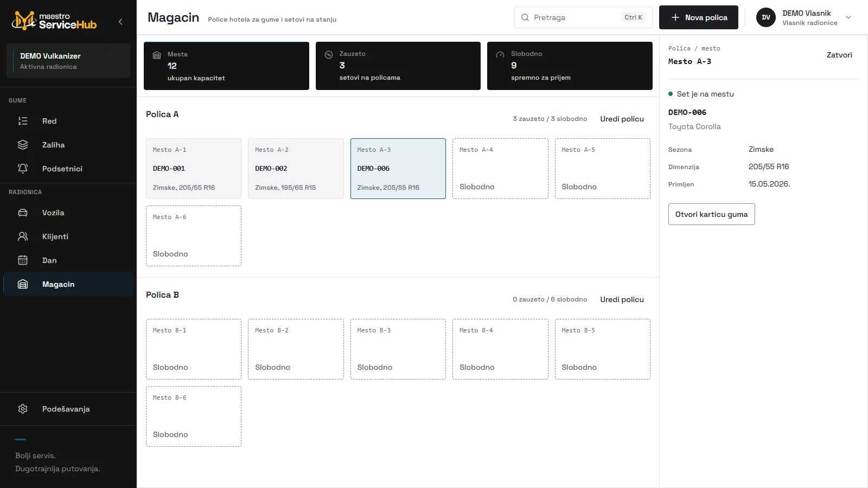Click the DV user avatar
Screen dimensions: 868x488
coord(766,17)
